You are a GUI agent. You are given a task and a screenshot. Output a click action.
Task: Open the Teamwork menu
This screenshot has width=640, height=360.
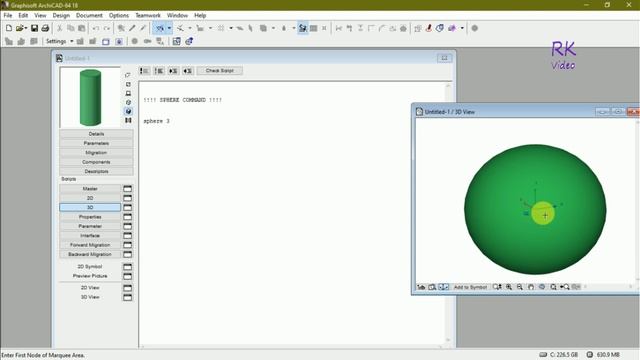tap(148, 15)
